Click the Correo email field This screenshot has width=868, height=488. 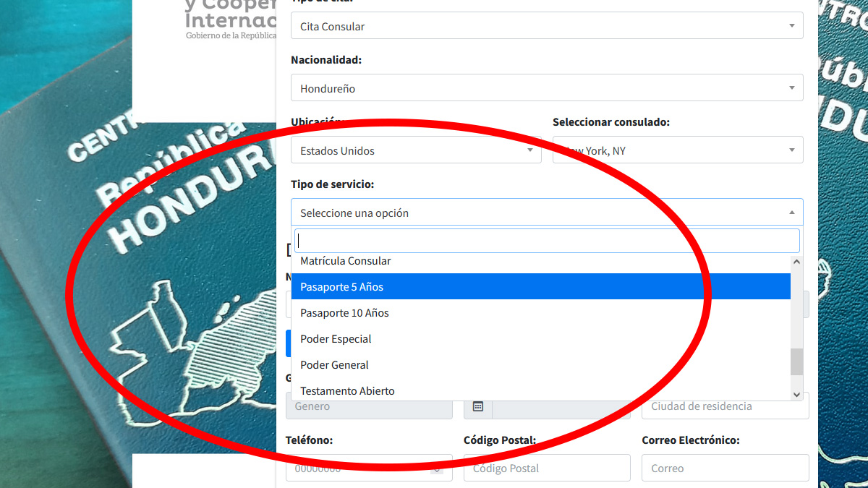click(x=725, y=468)
